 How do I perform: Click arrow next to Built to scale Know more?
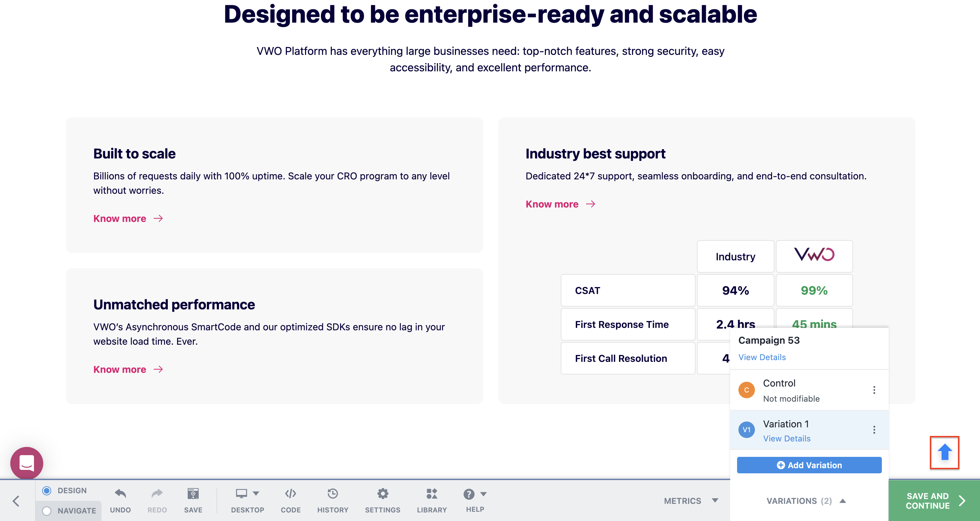click(158, 218)
